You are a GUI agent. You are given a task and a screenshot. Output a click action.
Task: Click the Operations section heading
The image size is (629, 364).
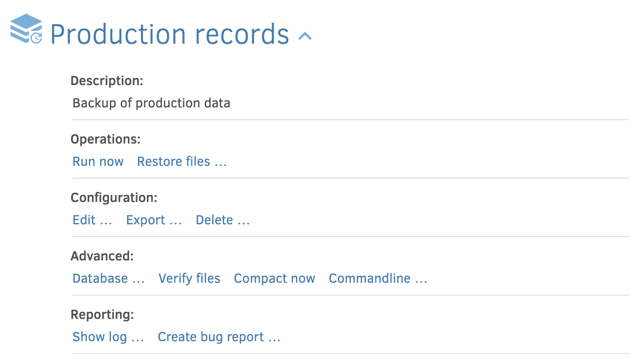[106, 139]
